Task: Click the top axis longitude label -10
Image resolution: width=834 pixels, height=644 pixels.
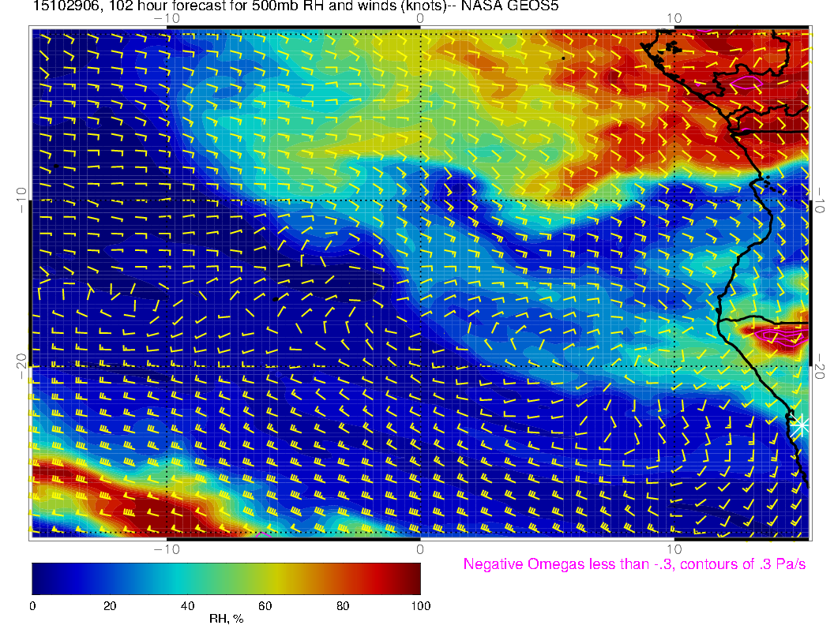Action: pyautogui.click(x=167, y=17)
